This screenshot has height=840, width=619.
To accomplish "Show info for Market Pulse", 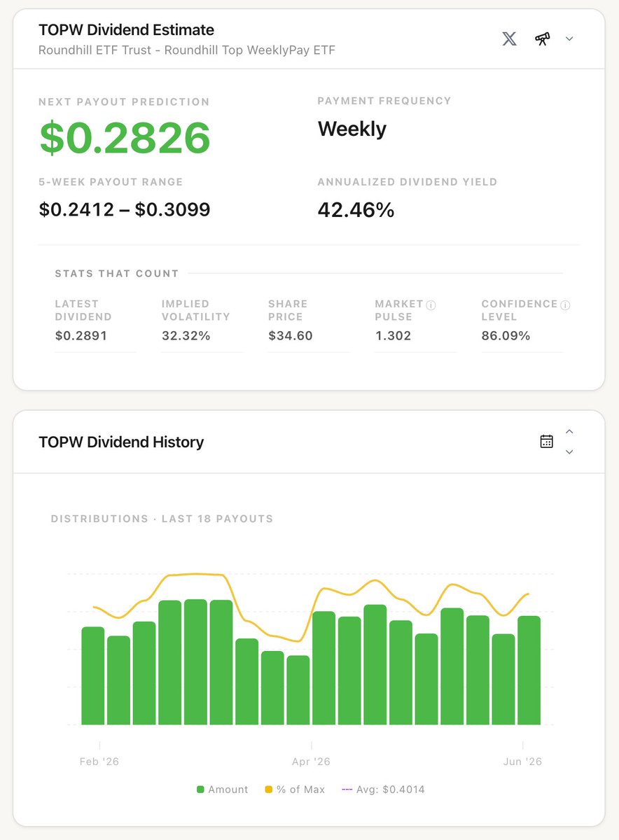I will [431, 305].
